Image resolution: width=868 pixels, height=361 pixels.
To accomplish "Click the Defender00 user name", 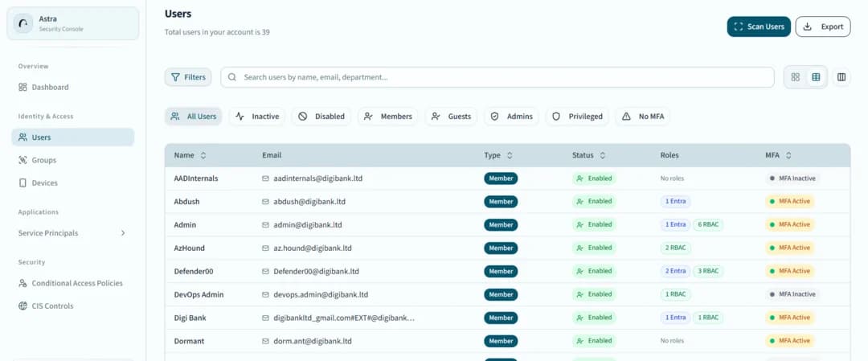I will (x=194, y=271).
